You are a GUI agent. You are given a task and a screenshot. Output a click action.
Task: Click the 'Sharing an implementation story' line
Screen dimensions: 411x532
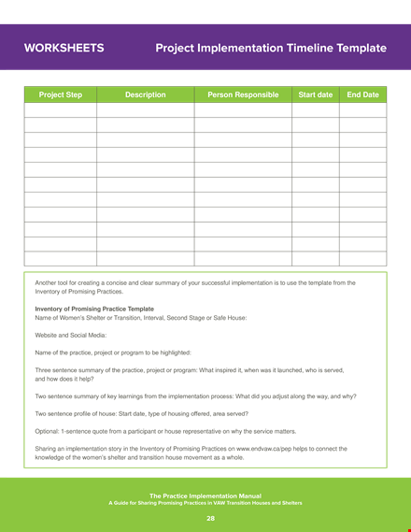(x=191, y=449)
